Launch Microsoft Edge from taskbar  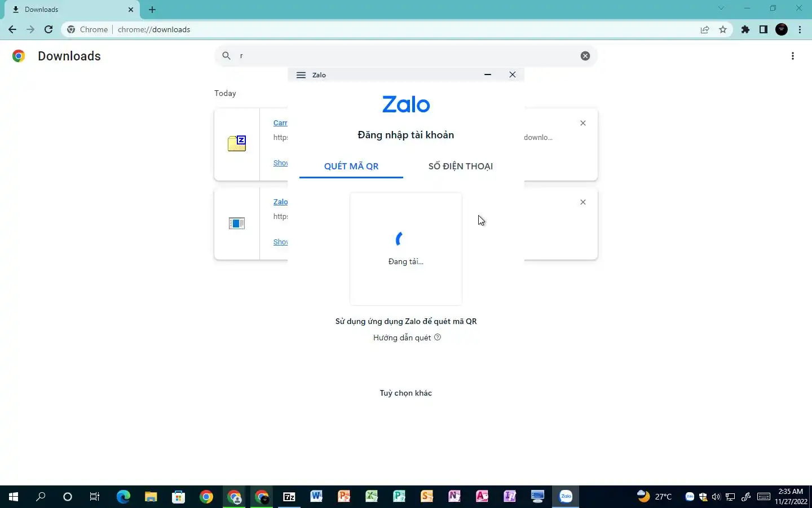(x=123, y=497)
